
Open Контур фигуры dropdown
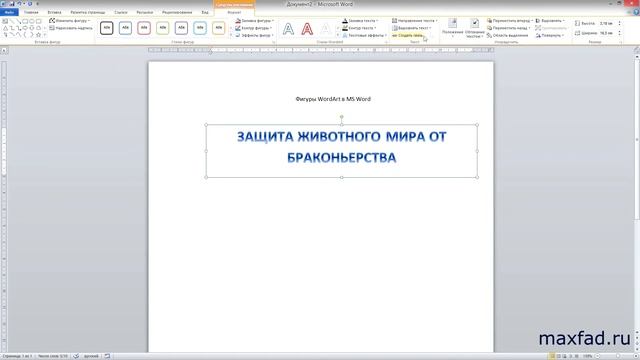(x=254, y=28)
